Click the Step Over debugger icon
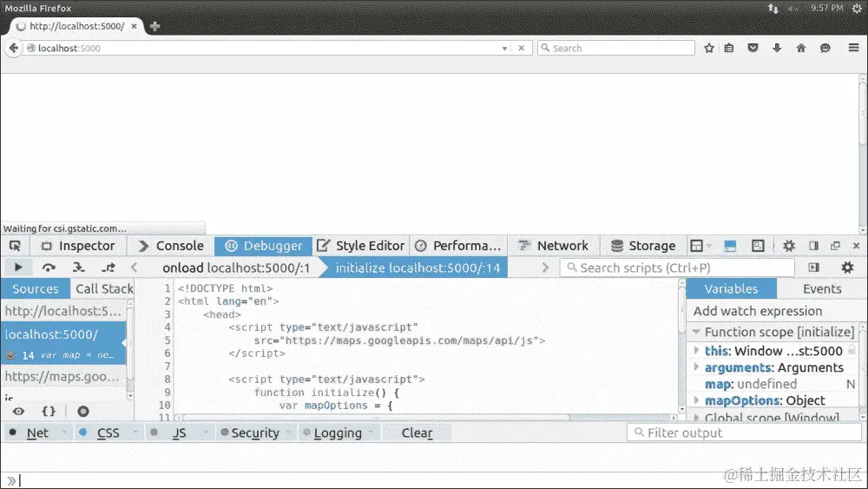 pyautogui.click(x=49, y=268)
